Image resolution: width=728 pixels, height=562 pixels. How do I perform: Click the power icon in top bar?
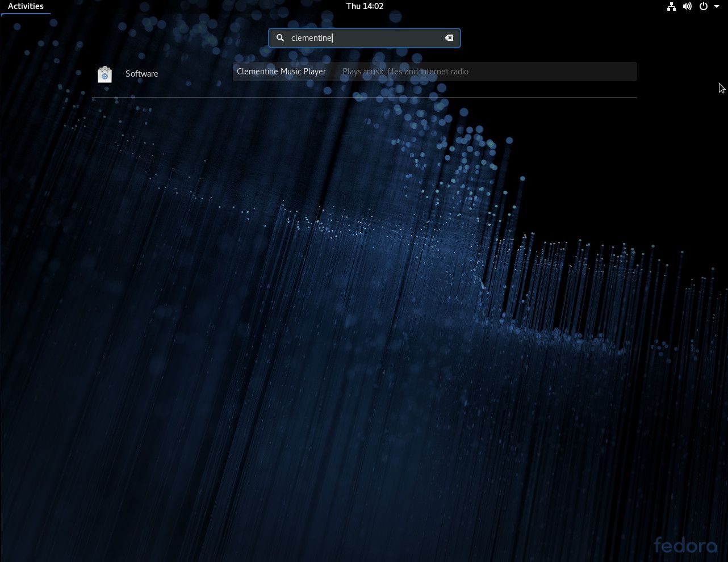click(x=703, y=6)
